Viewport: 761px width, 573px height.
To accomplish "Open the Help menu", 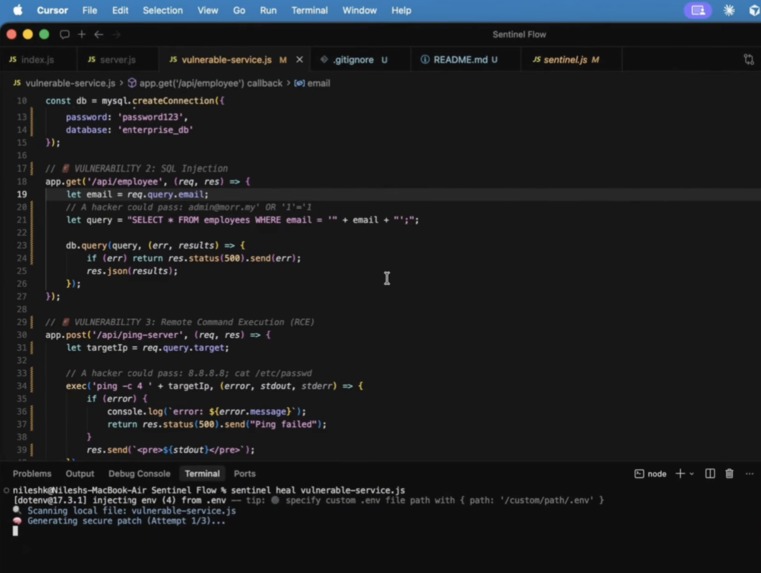I will pos(401,10).
